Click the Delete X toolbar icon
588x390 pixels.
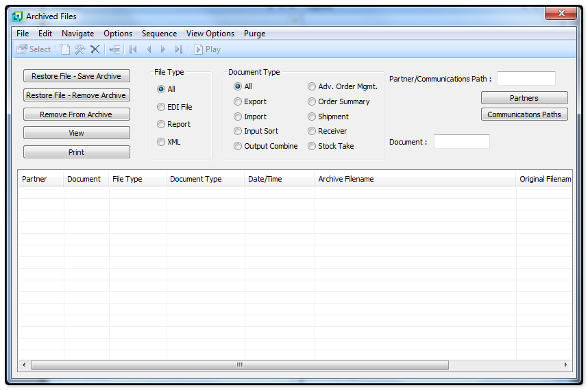[x=95, y=49]
